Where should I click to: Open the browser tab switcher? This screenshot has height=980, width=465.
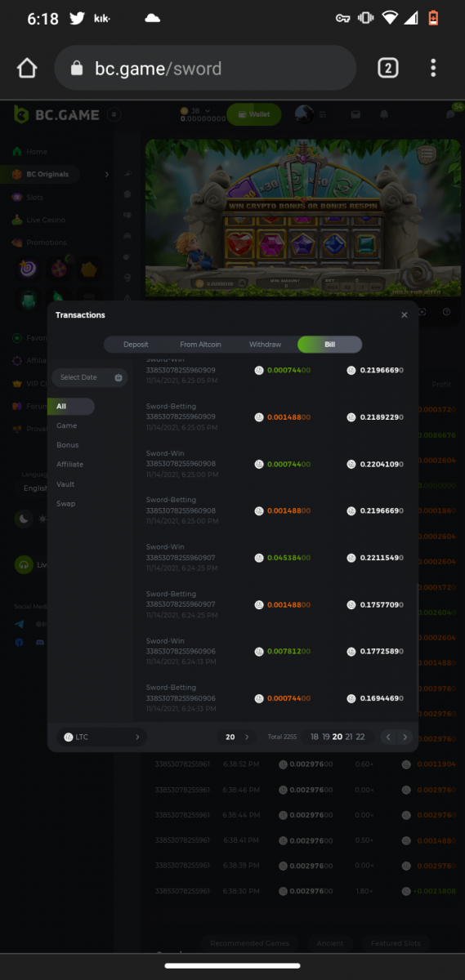point(387,69)
